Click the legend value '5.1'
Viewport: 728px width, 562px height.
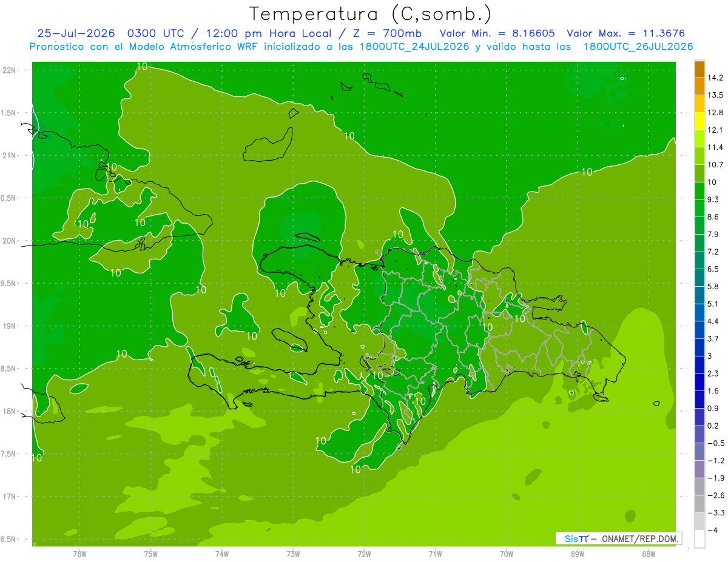[x=713, y=304]
